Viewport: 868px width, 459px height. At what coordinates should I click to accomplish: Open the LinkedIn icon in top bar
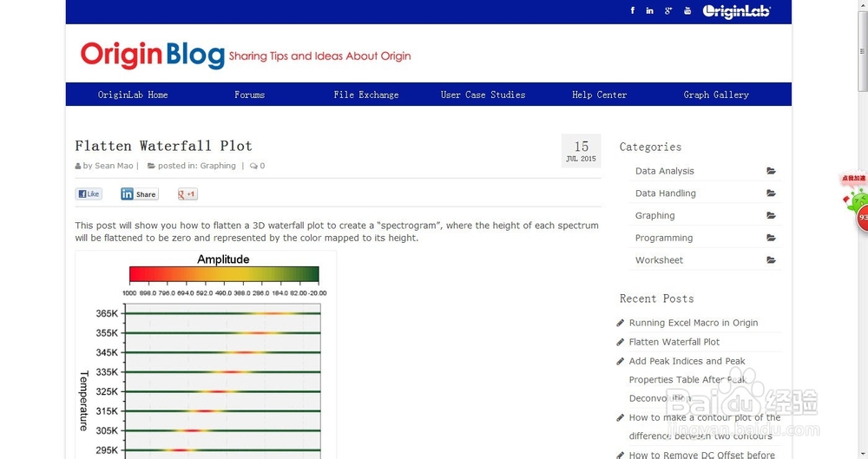point(649,10)
